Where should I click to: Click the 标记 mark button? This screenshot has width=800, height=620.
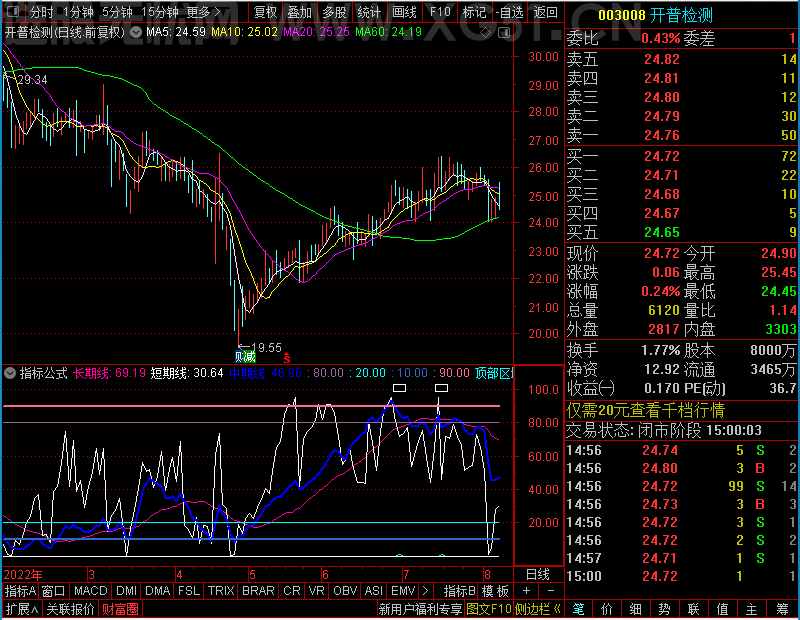click(474, 12)
